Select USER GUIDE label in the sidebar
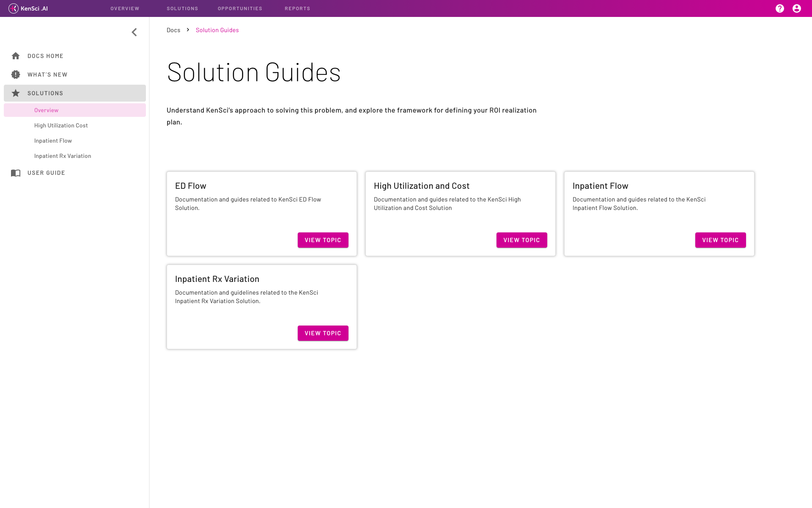812x508 pixels. 46,173
